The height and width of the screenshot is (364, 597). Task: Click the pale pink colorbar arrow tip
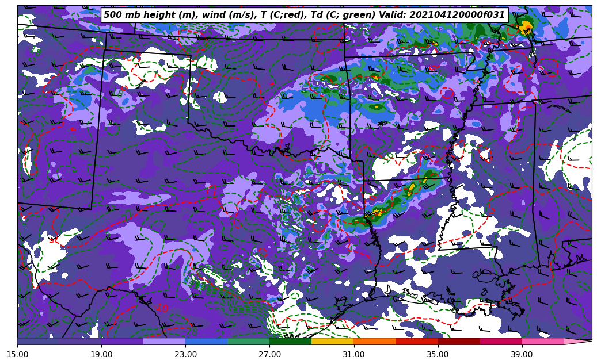coord(578,341)
